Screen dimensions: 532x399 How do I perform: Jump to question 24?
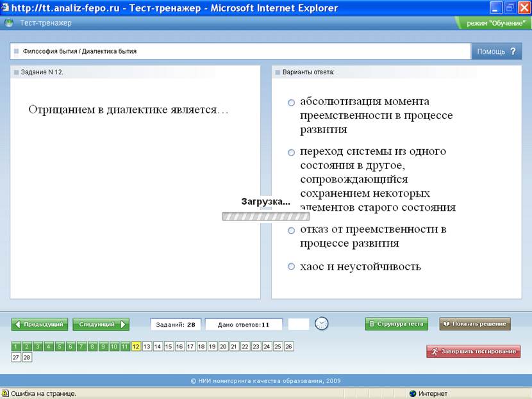(x=267, y=346)
